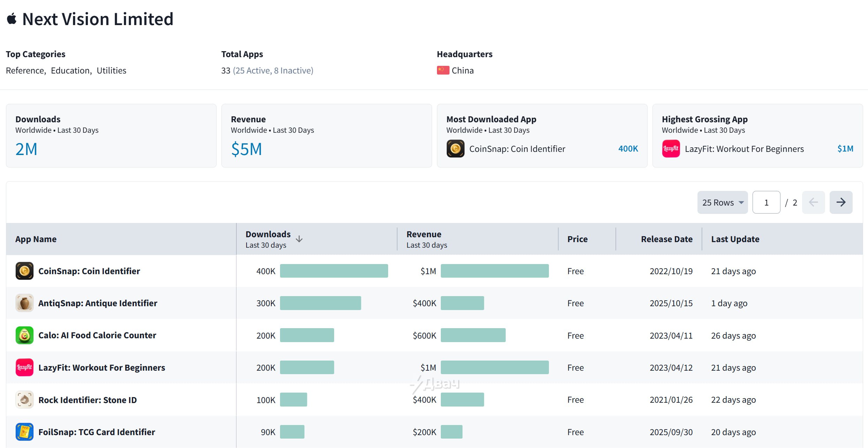Viewport: 868px width, 448px height.
Task: Click the FoilSnap card app icon
Action: (x=24, y=432)
